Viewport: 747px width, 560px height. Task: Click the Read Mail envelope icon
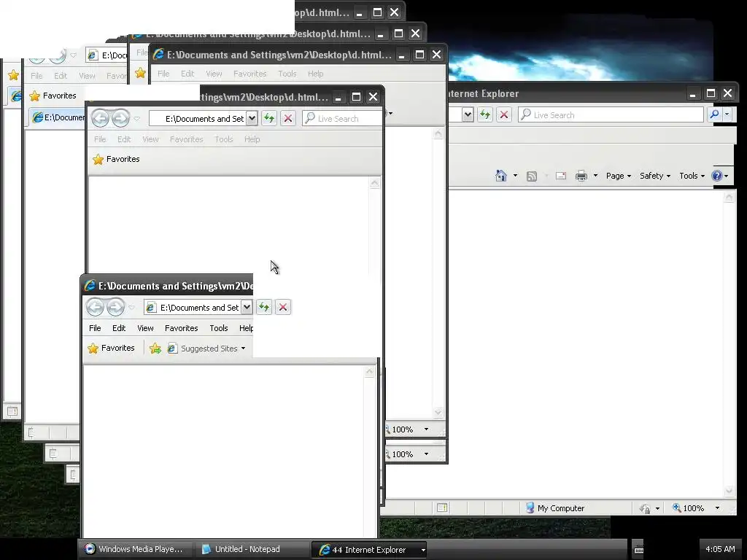coord(561,176)
